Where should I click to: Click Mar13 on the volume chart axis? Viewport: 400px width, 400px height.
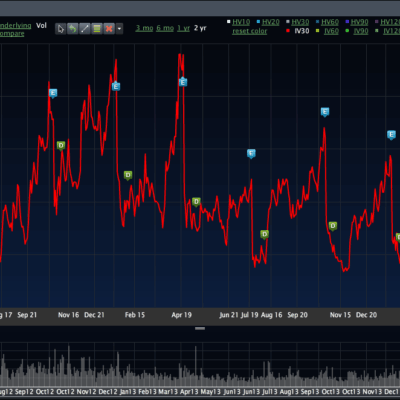click(x=168, y=392)
